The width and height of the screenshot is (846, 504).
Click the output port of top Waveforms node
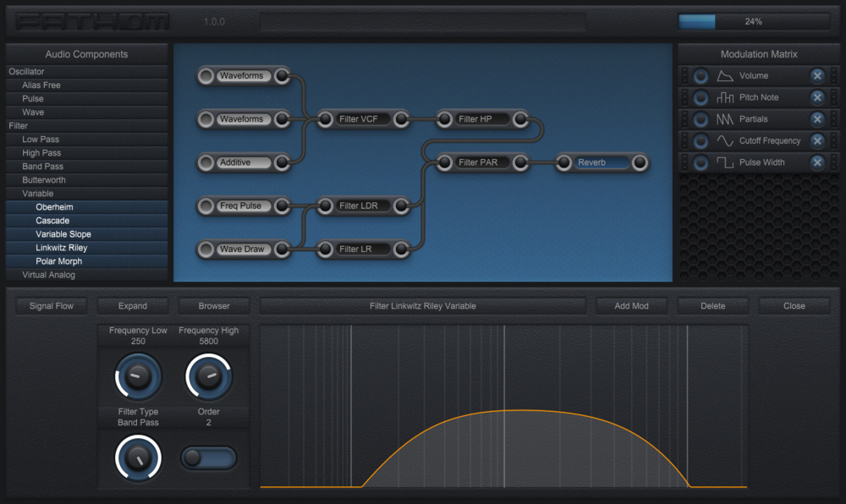point(282,76)
